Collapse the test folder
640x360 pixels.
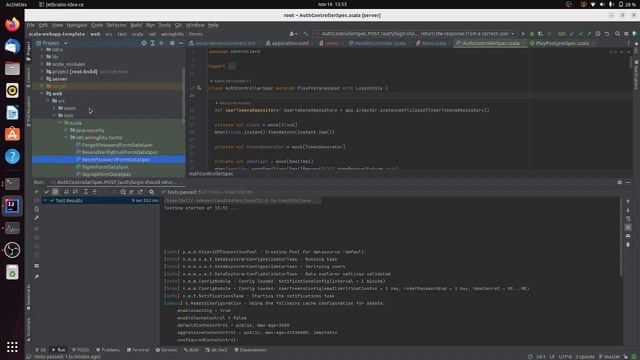coord(54,116)
